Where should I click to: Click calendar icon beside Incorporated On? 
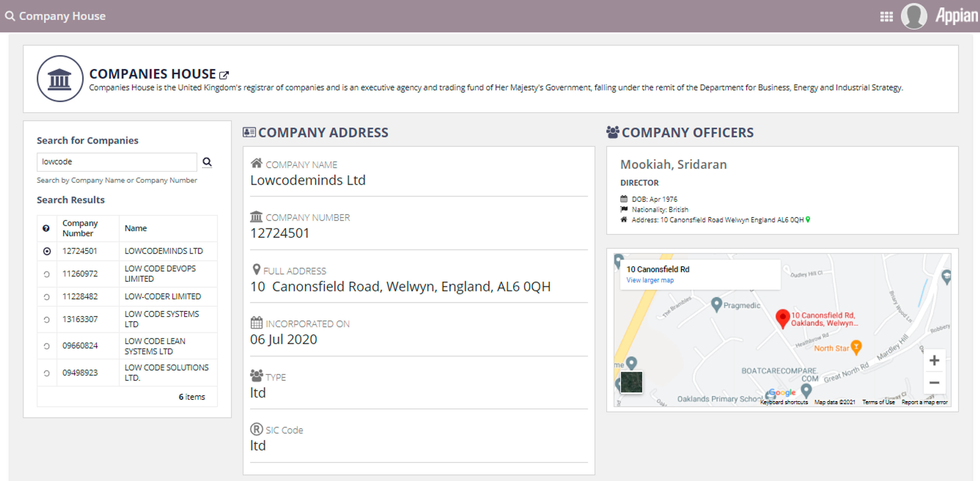tap(256, 323)
